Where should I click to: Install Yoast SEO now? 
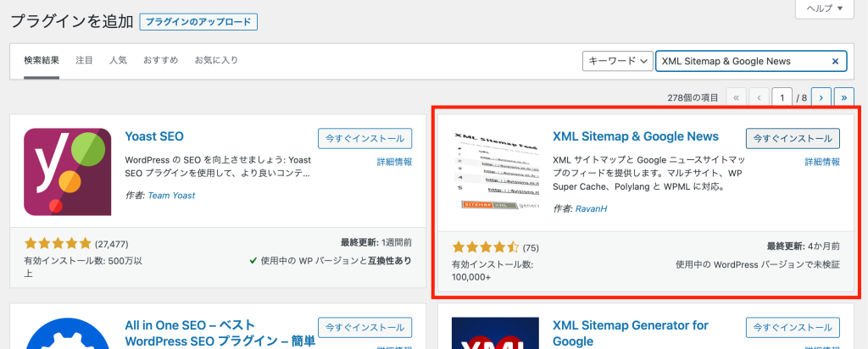coord(364,138)
